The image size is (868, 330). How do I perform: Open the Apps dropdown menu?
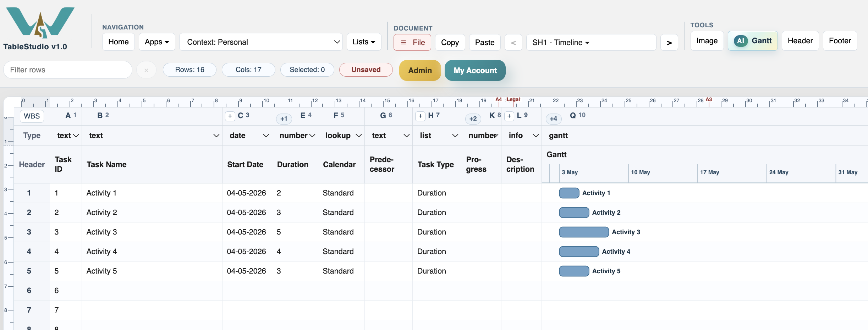point(157,42)
